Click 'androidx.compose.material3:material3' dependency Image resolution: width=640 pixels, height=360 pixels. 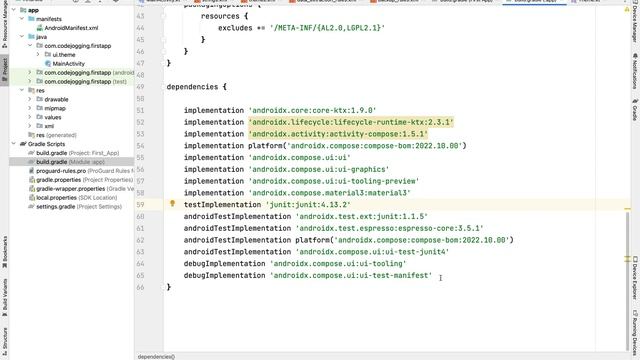click(329, 193)
